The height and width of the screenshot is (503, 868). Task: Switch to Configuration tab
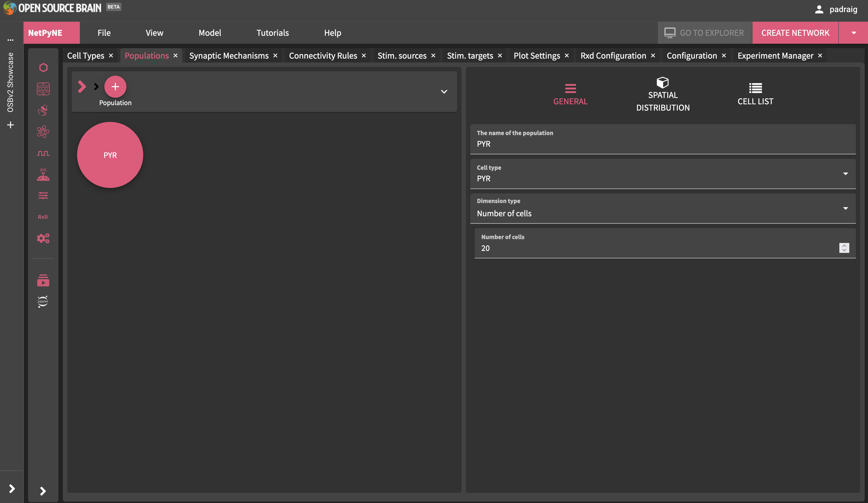[x=692, y=55]
